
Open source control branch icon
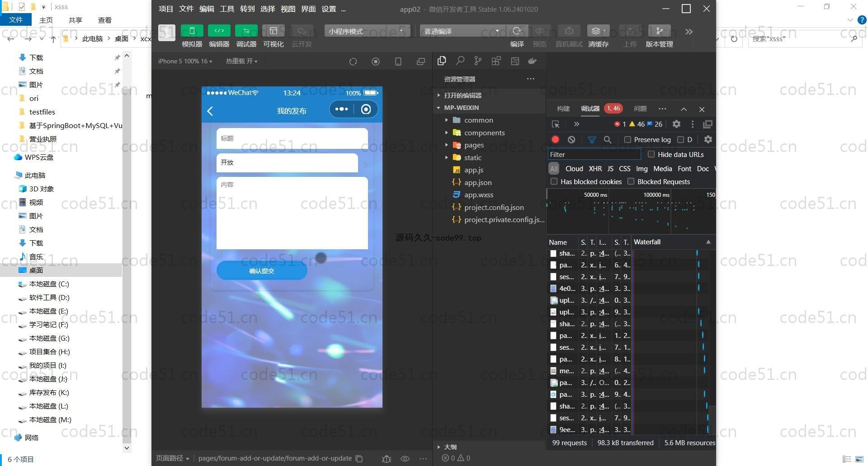point(478,61)
